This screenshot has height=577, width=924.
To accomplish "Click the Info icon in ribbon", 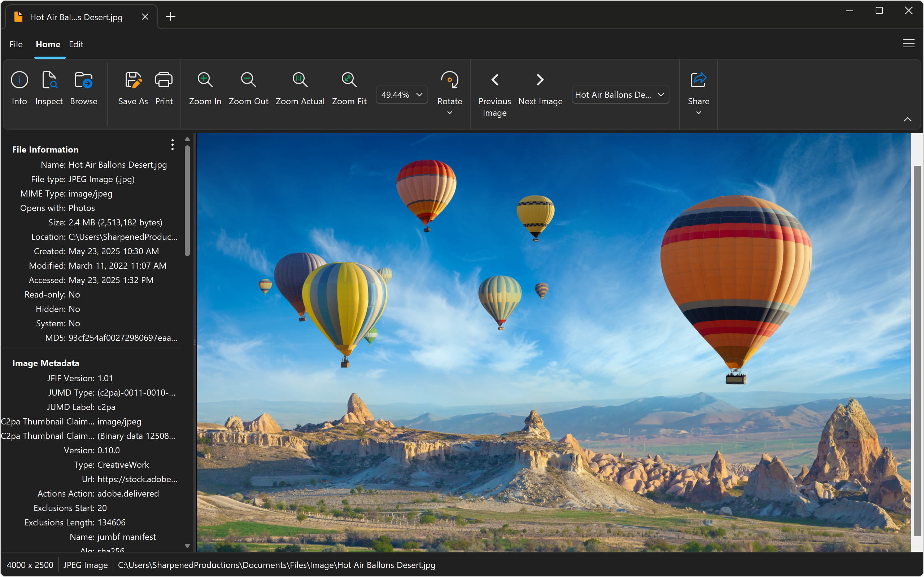I will pos(19,80).
